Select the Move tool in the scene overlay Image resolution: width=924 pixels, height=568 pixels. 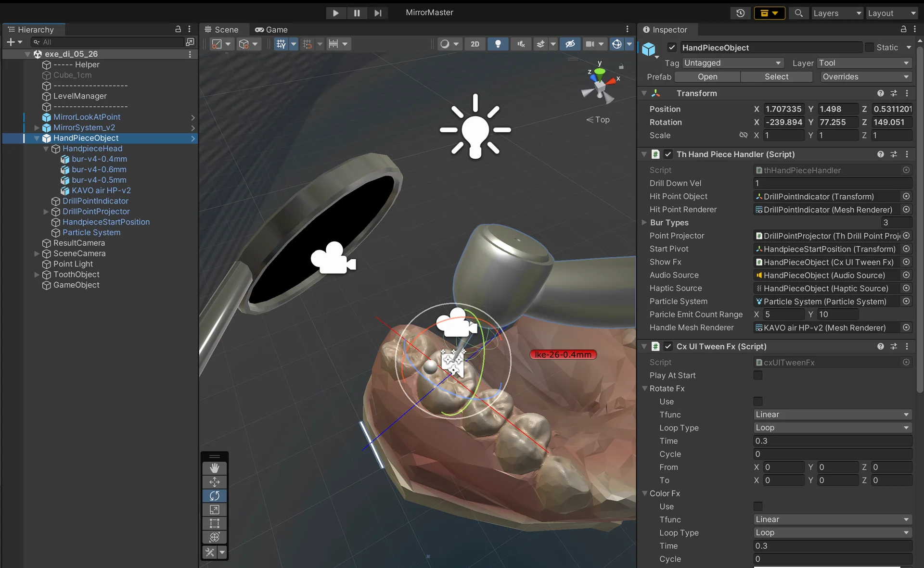point(215,482)
